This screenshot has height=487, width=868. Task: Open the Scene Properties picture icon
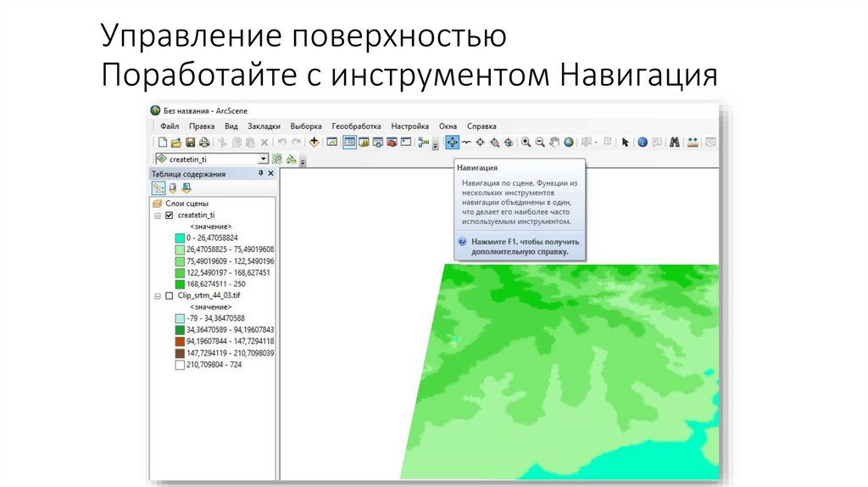pyautogui.click(x=331, y=143)
